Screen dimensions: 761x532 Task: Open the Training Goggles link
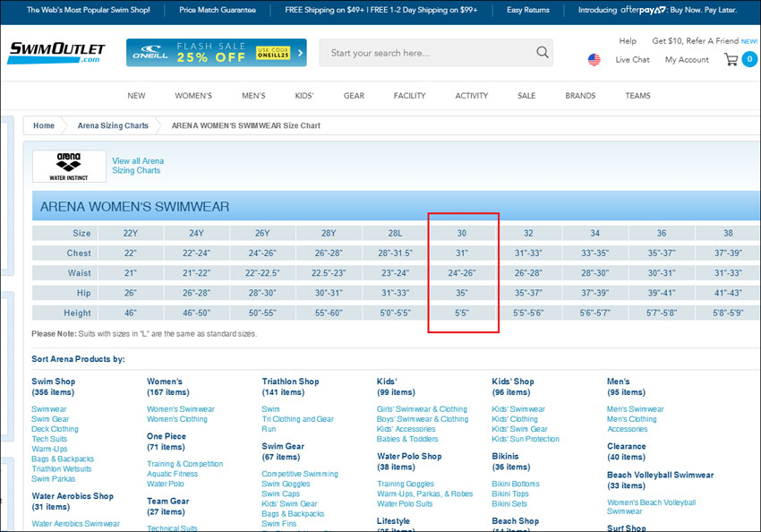point(406,484)
